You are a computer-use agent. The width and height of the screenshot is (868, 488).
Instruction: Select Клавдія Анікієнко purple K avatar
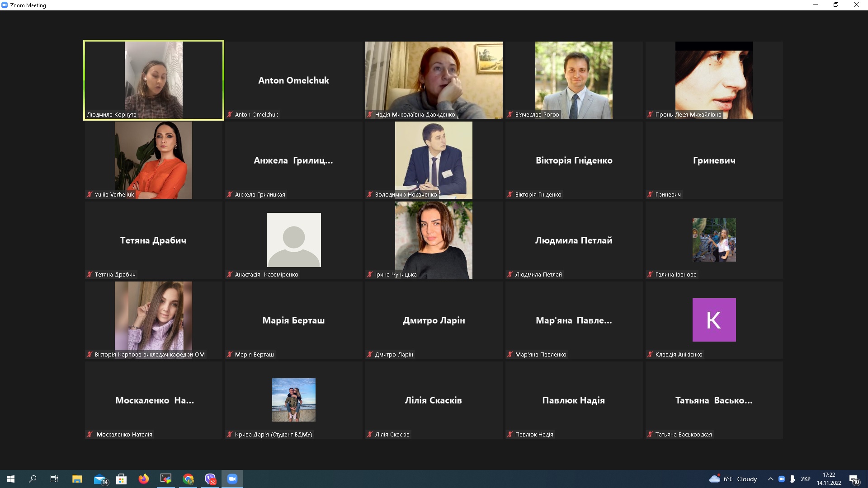[x=714, y=320]
